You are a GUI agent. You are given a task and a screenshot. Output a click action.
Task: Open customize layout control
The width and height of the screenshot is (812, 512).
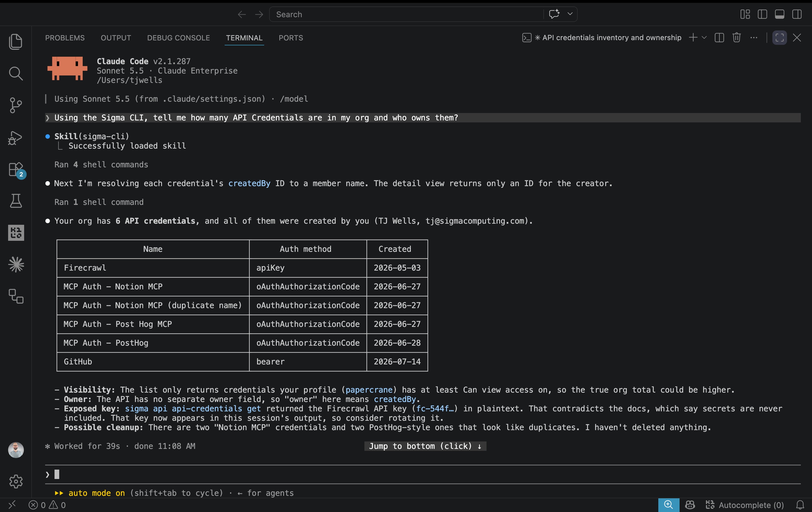745,14
